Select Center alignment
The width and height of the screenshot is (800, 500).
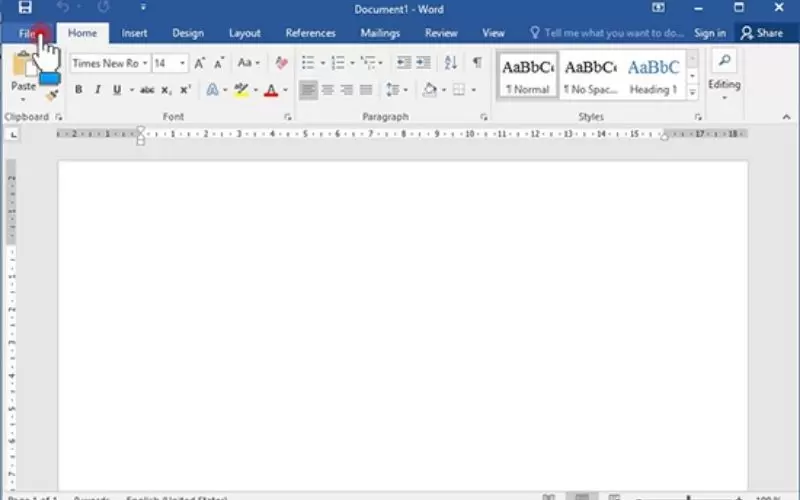[328, 90]
